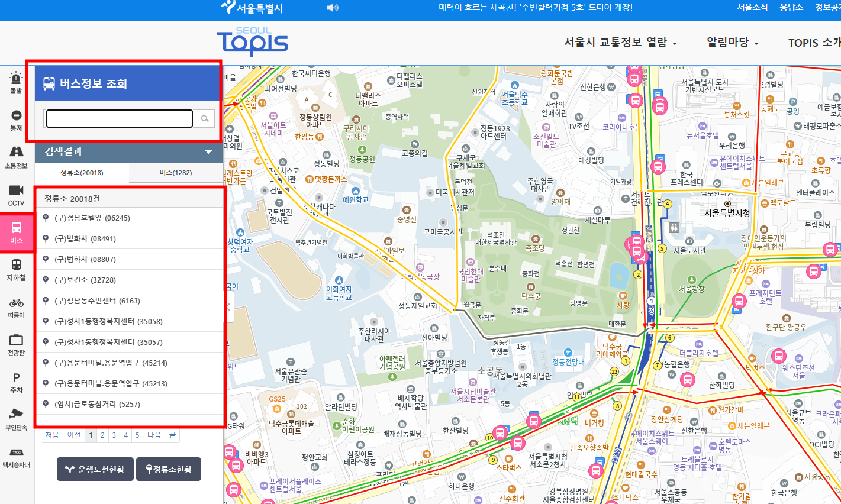Click the bus stop marker near 한산빌딩
Image resolution: width=841 pixels, height=504 pixels.
[500, 433]
